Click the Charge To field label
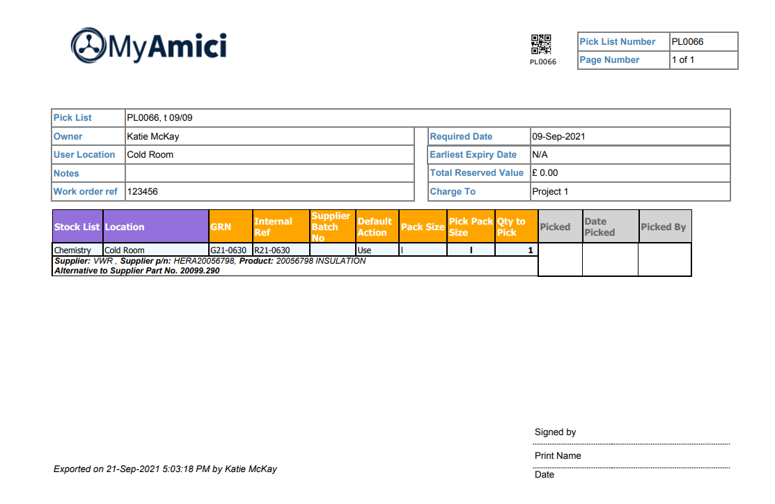This screenshot has height=504, width=775. [x=453, y=192]
